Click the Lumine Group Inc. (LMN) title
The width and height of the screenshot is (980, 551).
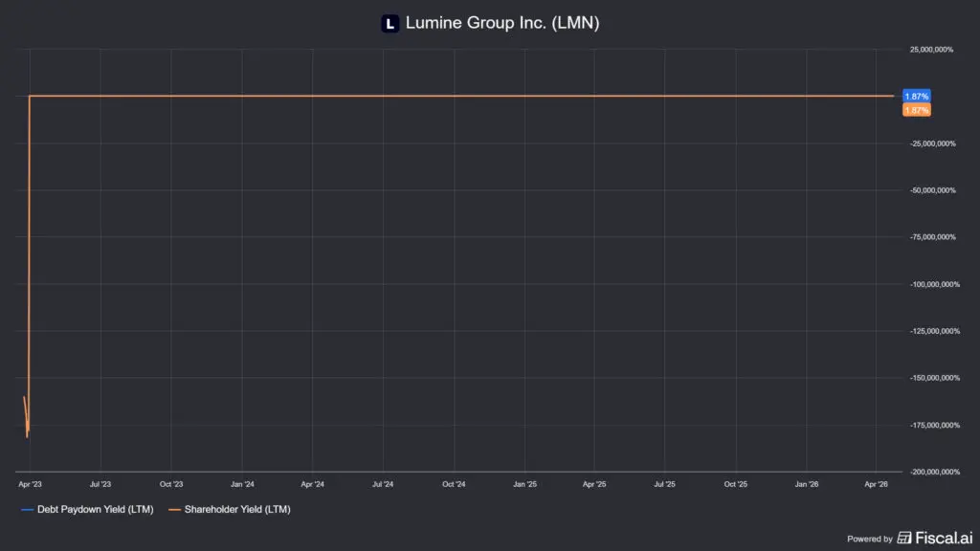502,23
